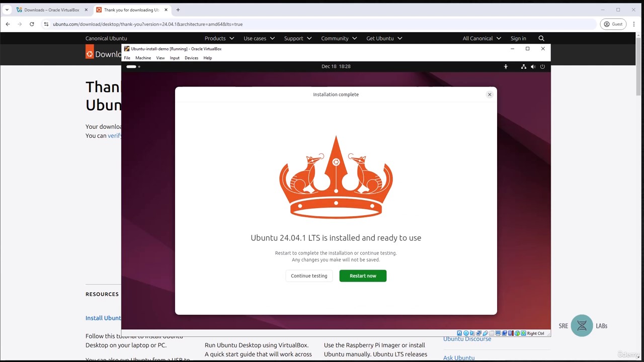Click the VirtualBox hard disk activity icon
644x362 pixels.
(459, 333)
